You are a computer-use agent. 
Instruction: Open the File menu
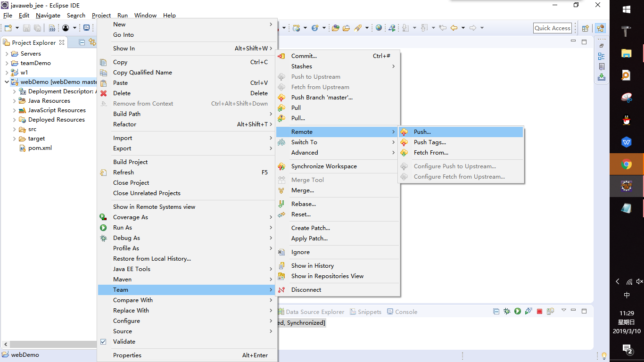tap(8, 15)
